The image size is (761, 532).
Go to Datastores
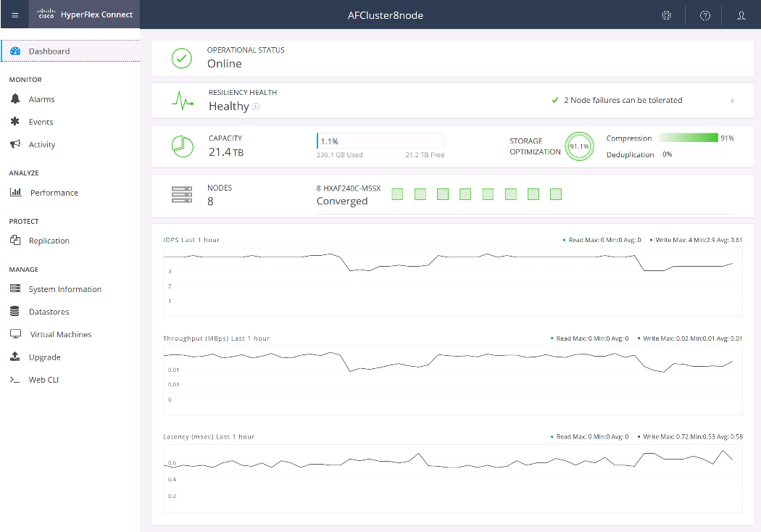click(x=49, y=312)
